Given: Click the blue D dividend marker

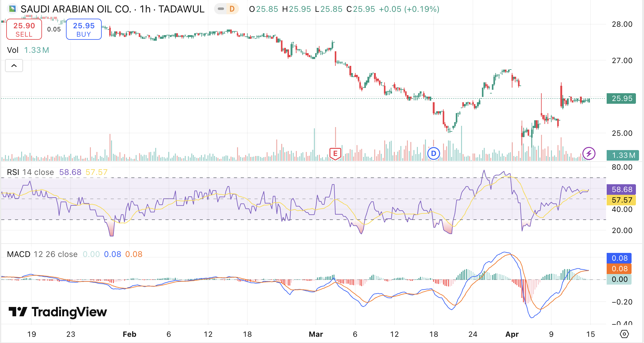Looking at the screenshot, I should pyautogui.click(x=433, y=153).
